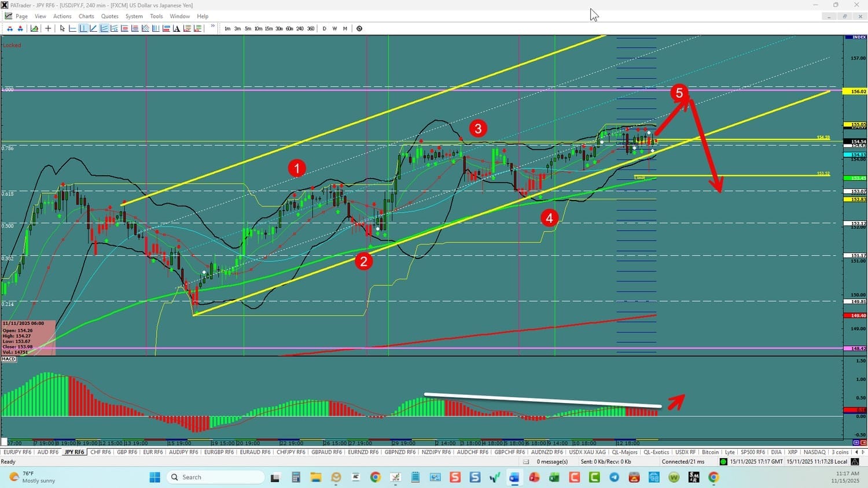This screenshot has height=488, width=868.
Task: Open the weather widget in taskbar
Action: click(x=32, y=477)
